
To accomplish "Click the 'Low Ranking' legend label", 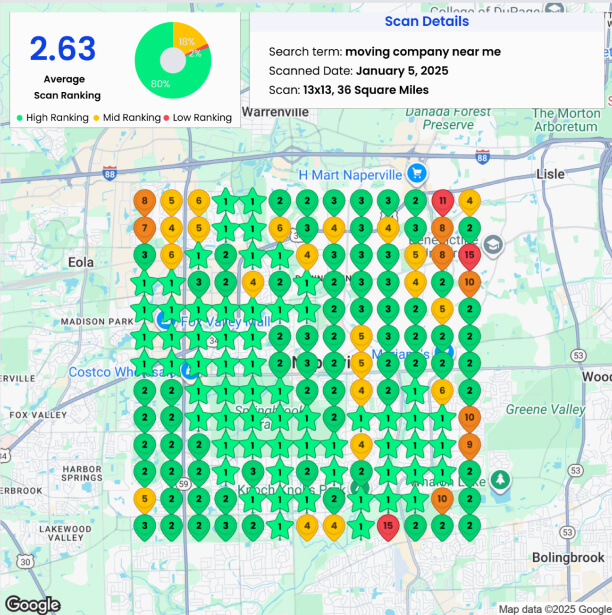I will [202, 118].
